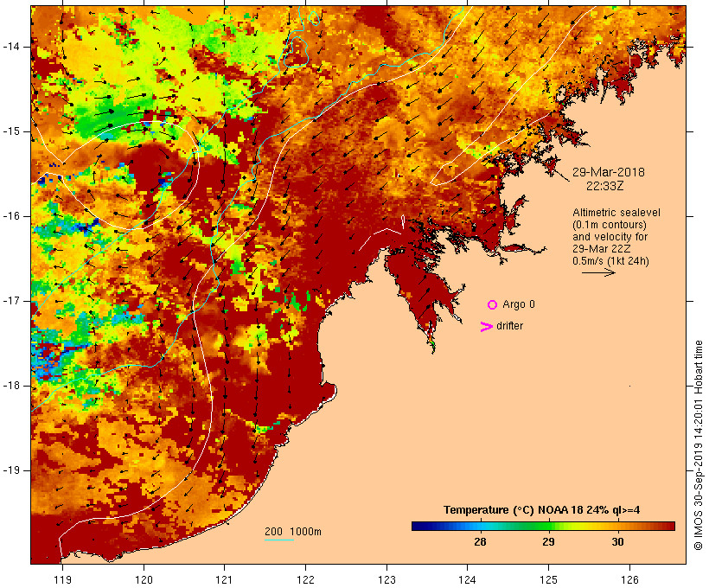Click longitude axis label 126

coord(629,579)
